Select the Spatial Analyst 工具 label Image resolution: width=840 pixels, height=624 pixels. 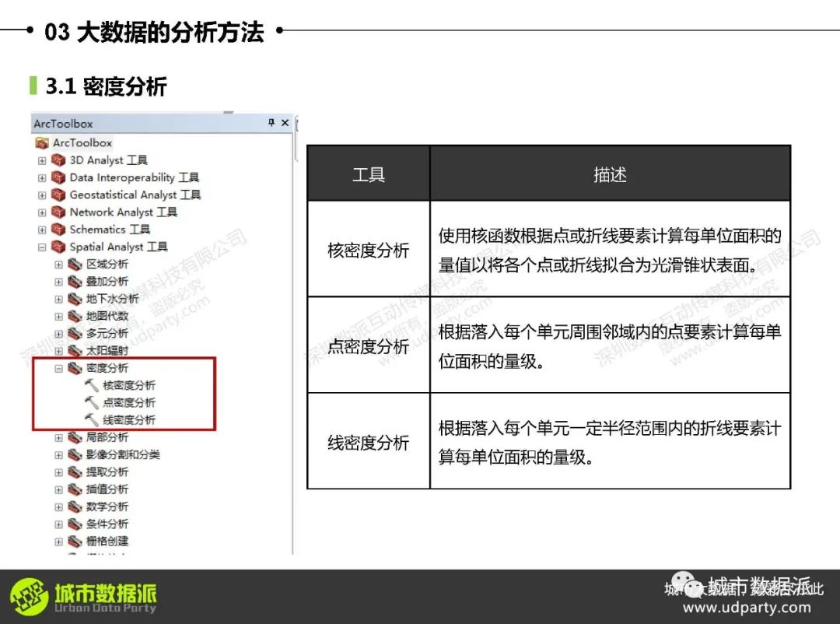coord(118,247)
